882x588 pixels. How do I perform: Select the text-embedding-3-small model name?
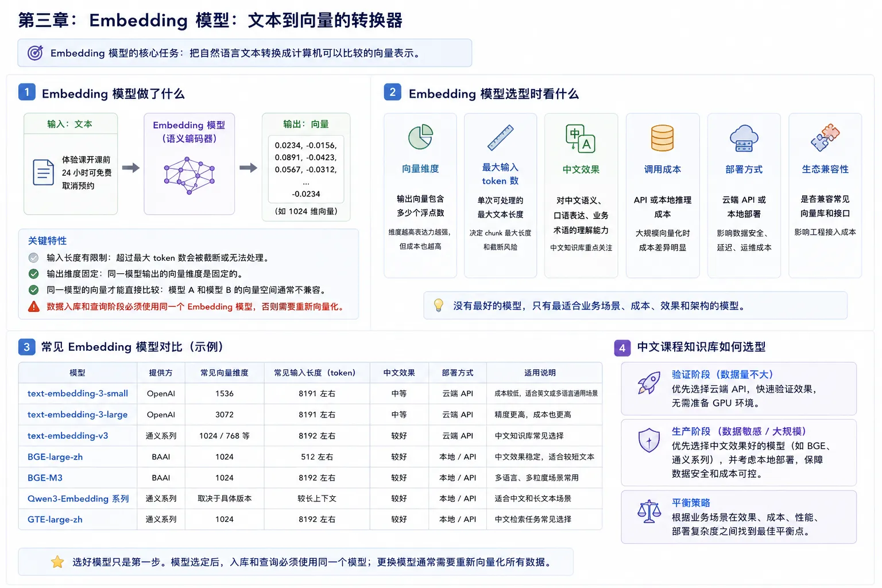78,393
